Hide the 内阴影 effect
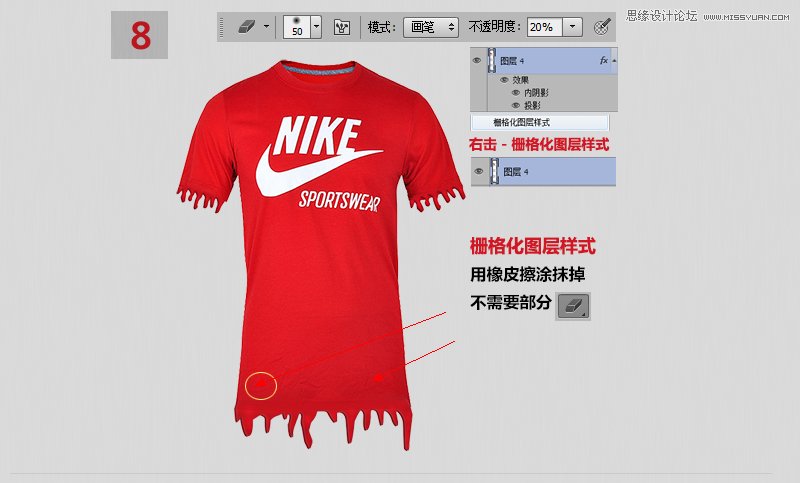 point(516,93)
